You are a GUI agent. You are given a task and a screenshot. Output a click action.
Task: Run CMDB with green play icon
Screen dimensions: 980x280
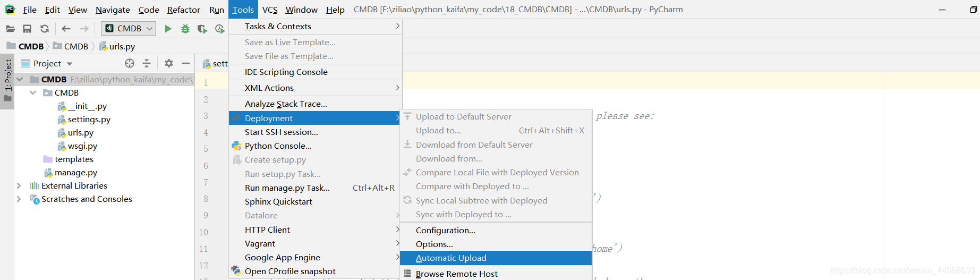168,29
